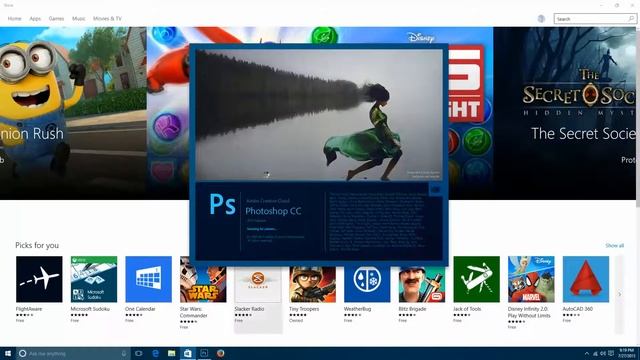The height and width of the screenshot is (360, 640).
Task: Click the Store icon in the taskbar
Action: click(x=188, y=353)
